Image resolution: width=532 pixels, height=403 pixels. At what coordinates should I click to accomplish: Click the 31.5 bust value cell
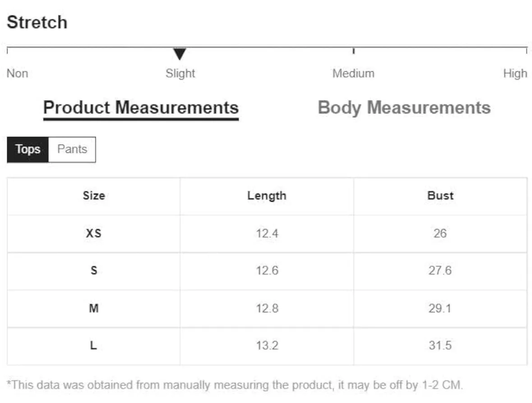pyautogui.click(x=440, y=345)
